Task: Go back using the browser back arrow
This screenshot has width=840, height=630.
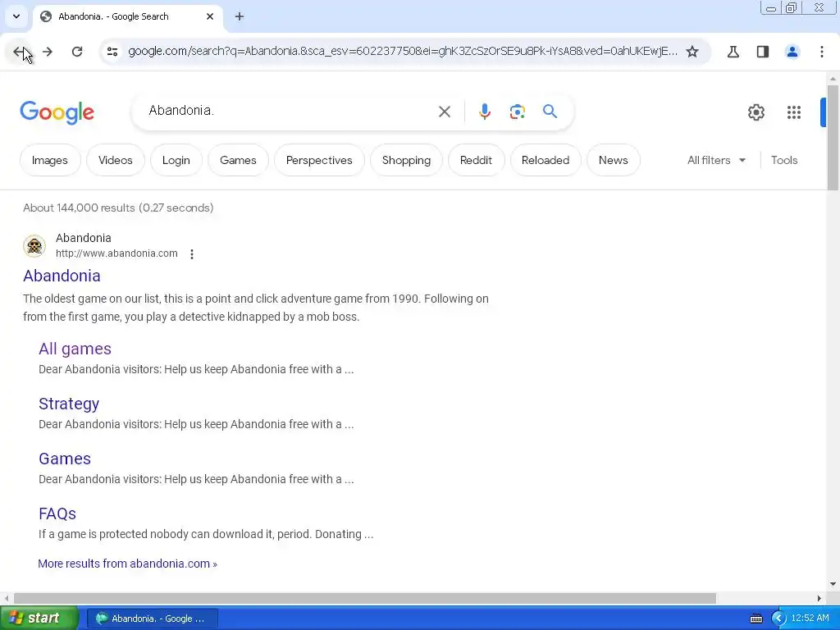Action: coord(20,52)
